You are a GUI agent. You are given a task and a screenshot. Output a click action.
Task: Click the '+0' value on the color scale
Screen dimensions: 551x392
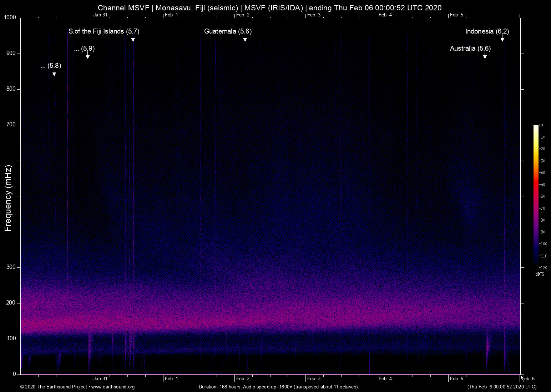tap(541, 125)
